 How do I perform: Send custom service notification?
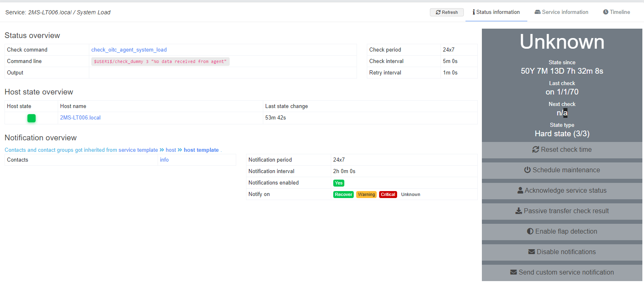(562, 272)
